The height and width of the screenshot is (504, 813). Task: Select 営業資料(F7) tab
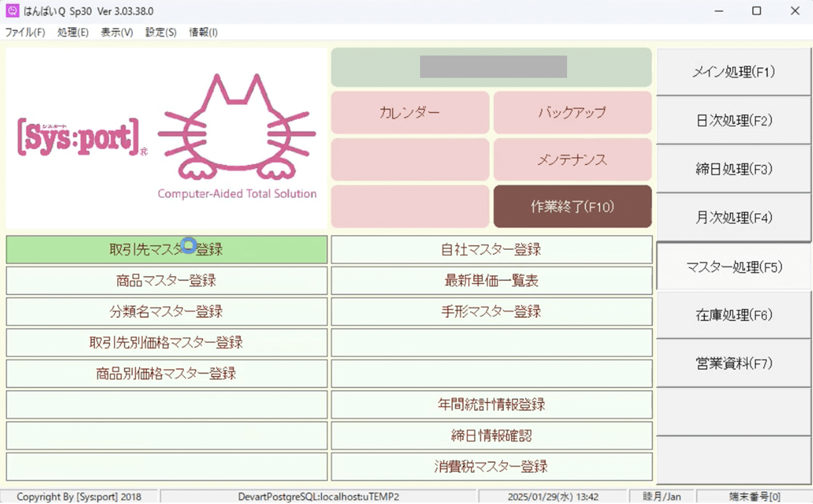coord(734,364)
